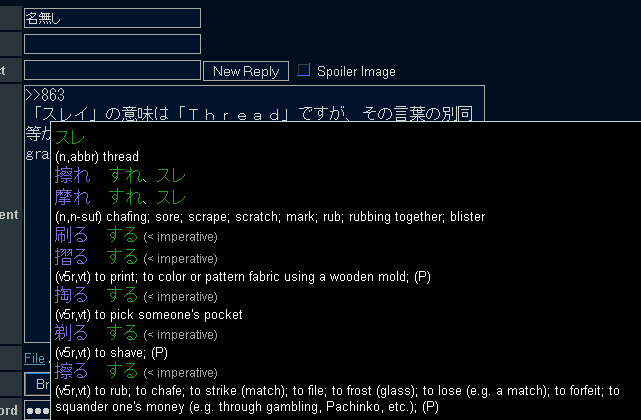641x420 pixels.
Task: Select the 刷る dictionary entry
Action: (x=72, y=236)
